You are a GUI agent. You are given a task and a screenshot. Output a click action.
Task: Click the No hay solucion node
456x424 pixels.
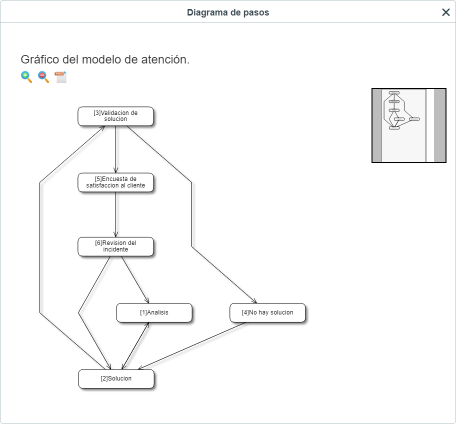point(267,313)
